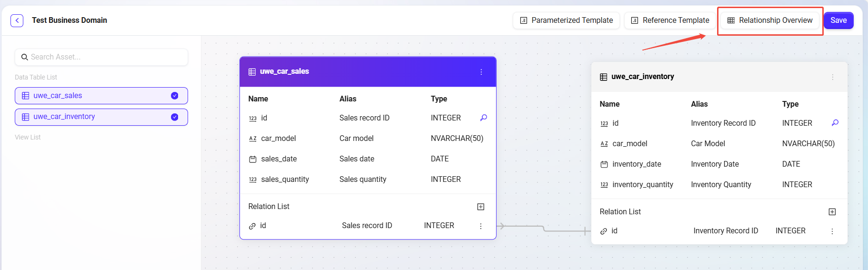Click the back arrow next to Test Business Domain
868x270 pixels.
pos(17,20)
